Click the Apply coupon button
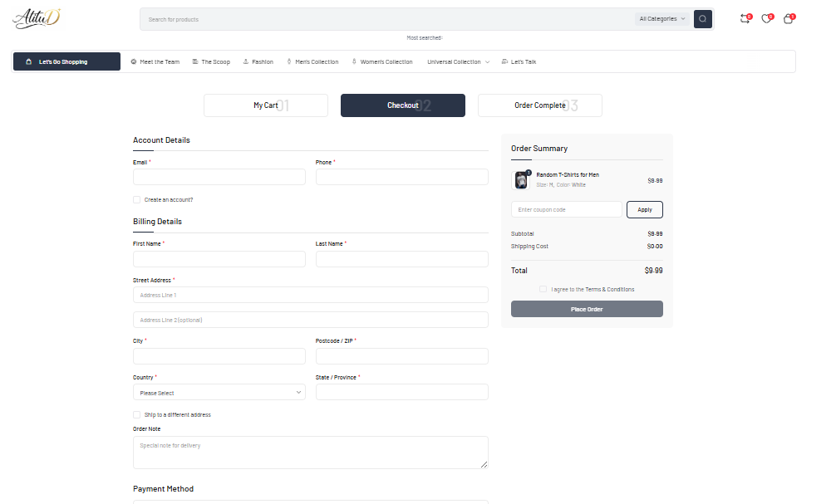The height and width of the screenshot is (504, 836). (x=645, y=209)
